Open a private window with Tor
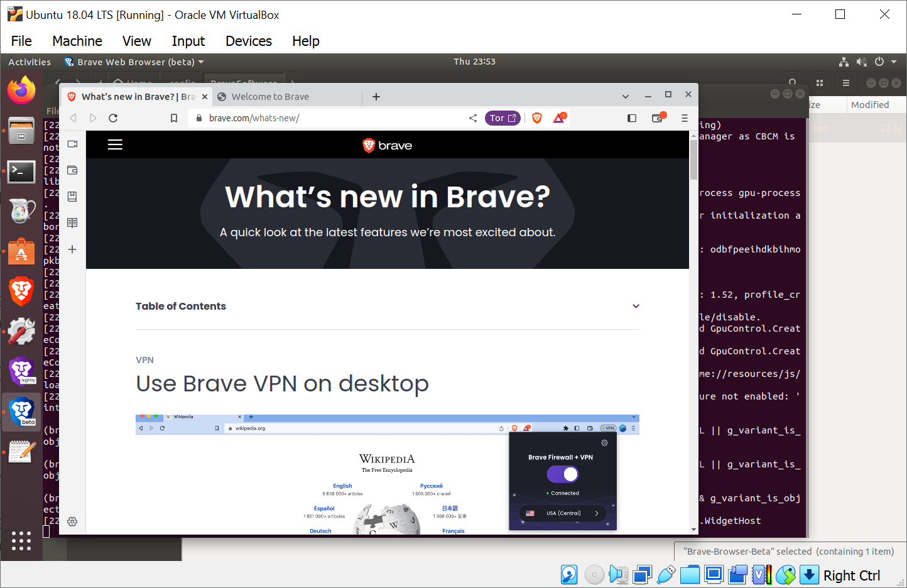Image resolution: width=907 pixels, height=588 pixels. [502, 118]
